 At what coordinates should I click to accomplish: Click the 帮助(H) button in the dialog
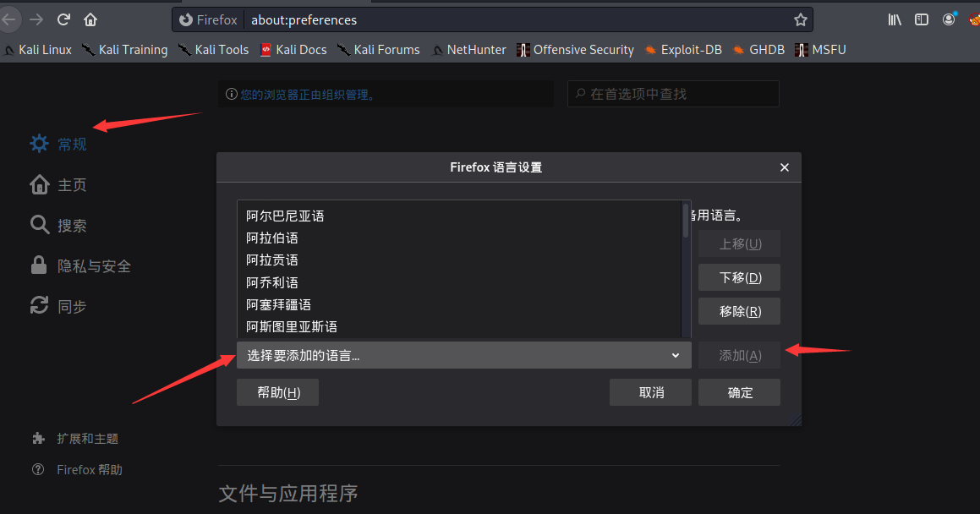(277, 392)
